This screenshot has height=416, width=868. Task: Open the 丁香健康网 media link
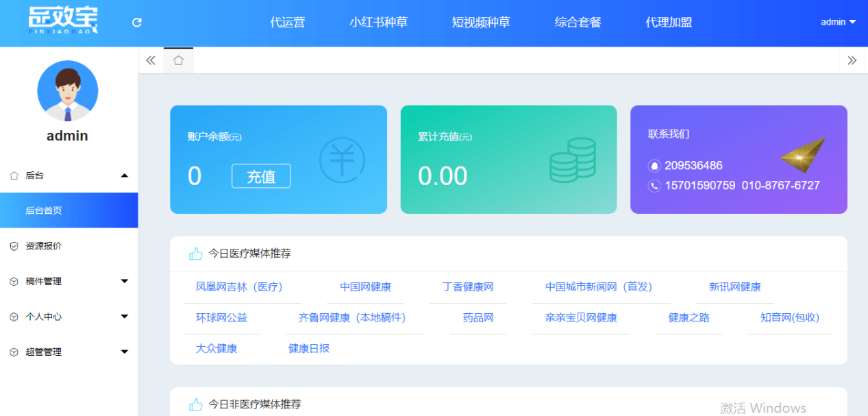[468, 287]
